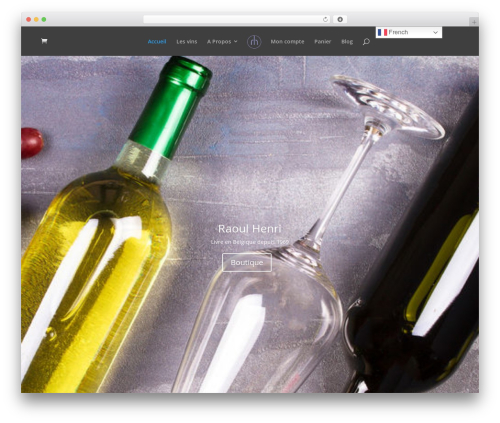Click the French flag icon
500x423 pixels.
tap(382, 32)
